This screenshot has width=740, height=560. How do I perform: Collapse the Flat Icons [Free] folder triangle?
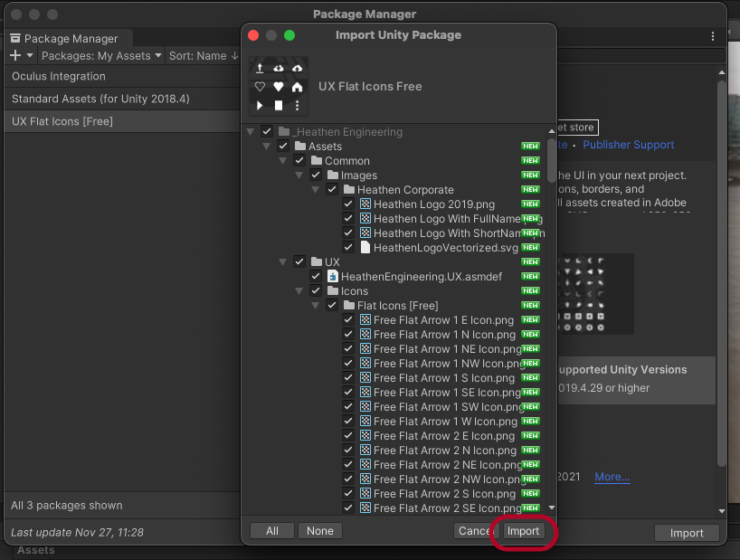[315, 306]
